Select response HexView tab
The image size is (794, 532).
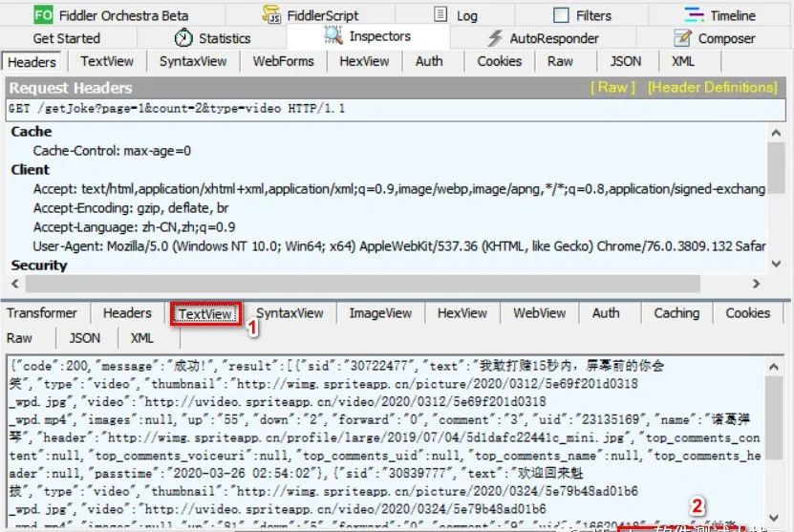pos(461,313)
